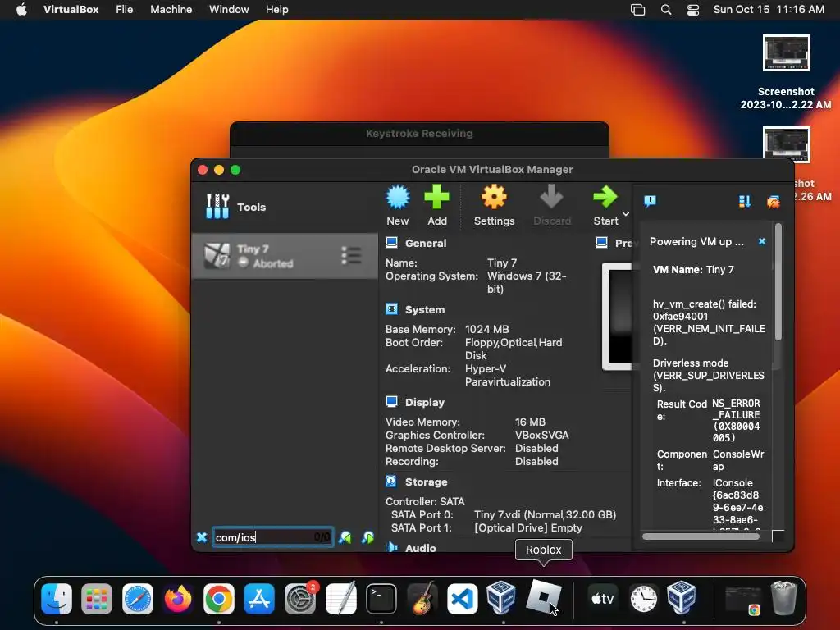The image size is (840, 630).
Task: Open Finder from the Dock
Action: pos(57,598)
